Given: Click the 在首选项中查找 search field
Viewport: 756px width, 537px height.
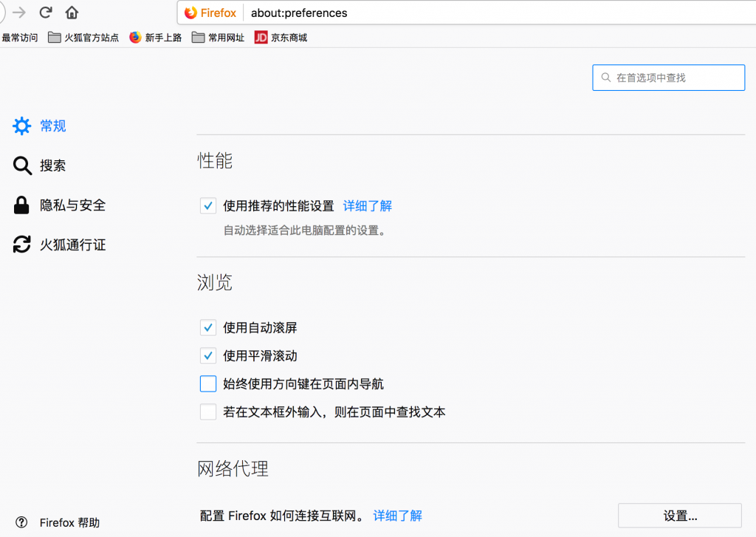Looking at the screenshot, I should (668, 77).
